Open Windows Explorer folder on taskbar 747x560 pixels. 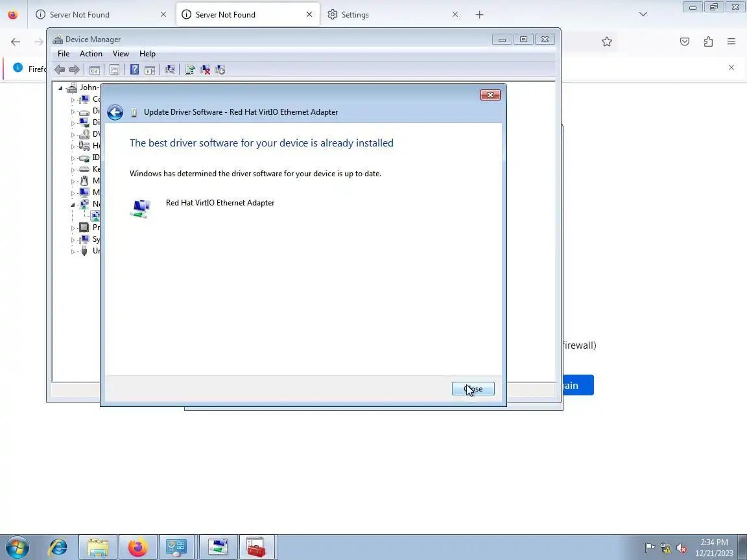click(98, 548)
